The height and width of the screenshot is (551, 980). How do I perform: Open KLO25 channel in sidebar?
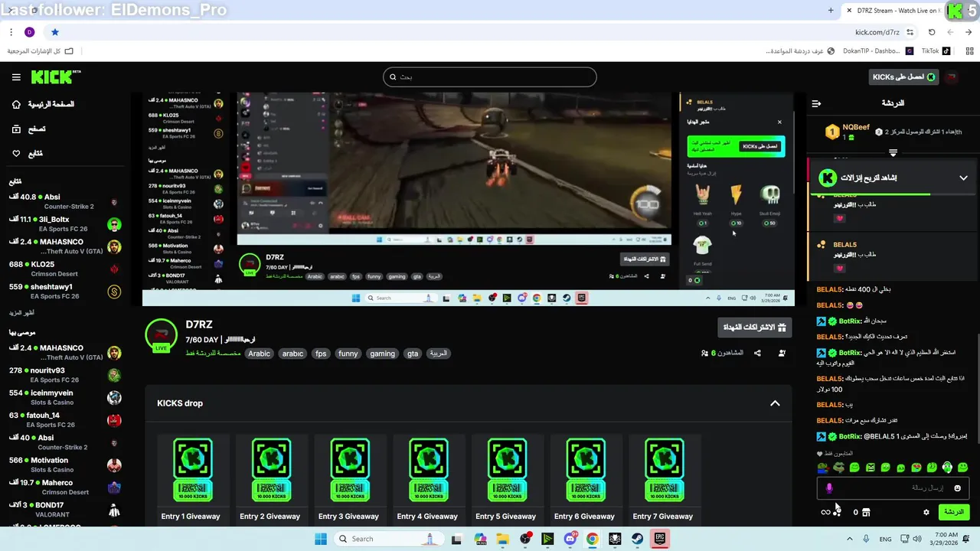point(65,269)
